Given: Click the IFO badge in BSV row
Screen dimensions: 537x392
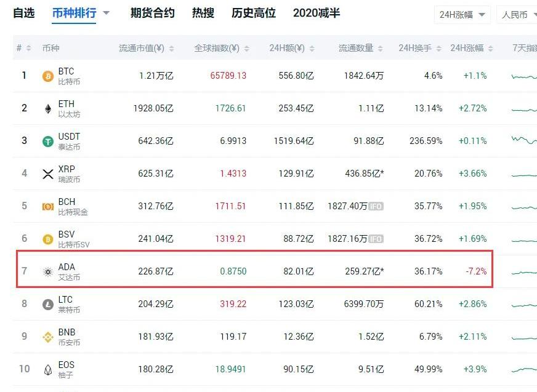Looking at the screenshot, I should pyautogui.click(x=376, y=239).
